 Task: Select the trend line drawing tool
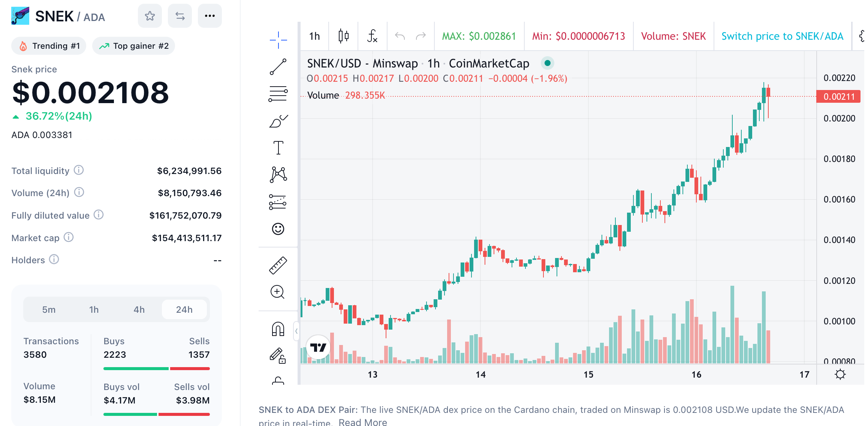pos(278,67)
